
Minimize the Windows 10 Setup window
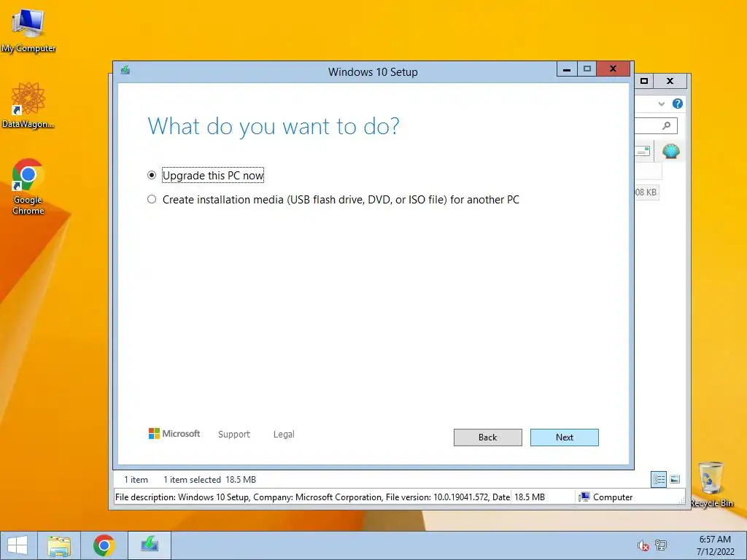coord(566,69)
